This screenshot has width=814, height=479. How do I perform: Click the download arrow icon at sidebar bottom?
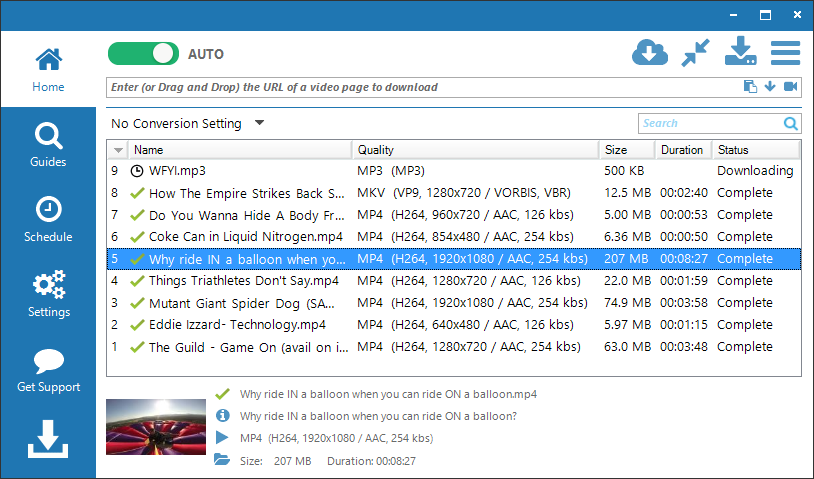tap(48, 439)
